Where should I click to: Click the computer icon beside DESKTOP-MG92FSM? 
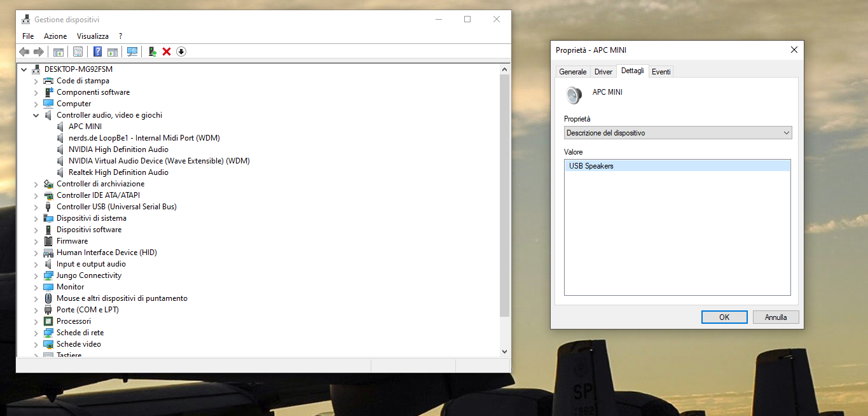tap(36, 69)
